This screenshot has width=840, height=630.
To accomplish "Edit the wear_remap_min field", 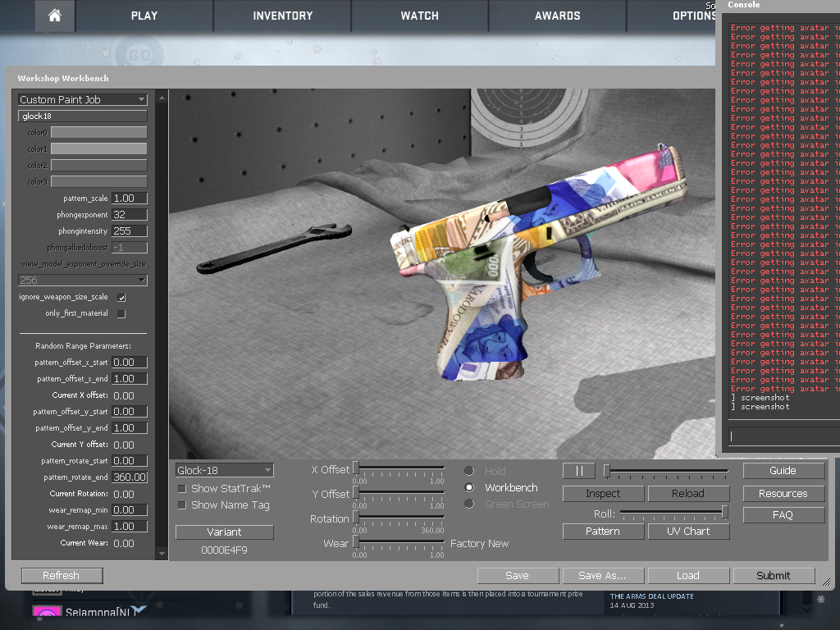I will tap(129, 510).
